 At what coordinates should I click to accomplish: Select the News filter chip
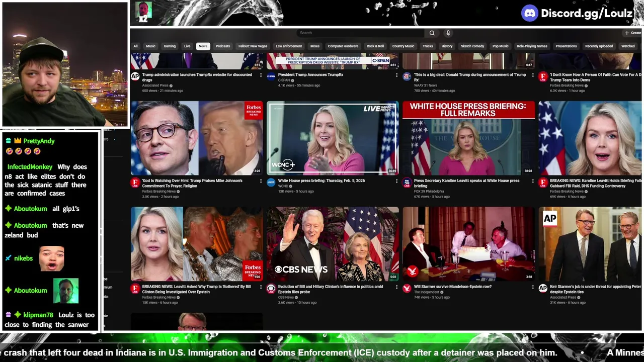coord(203,46)
